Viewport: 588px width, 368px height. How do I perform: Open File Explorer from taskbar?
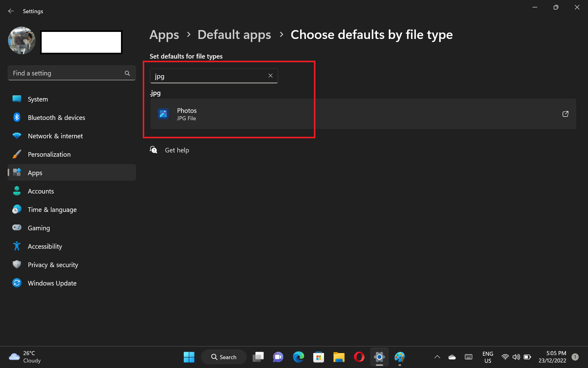339,357
